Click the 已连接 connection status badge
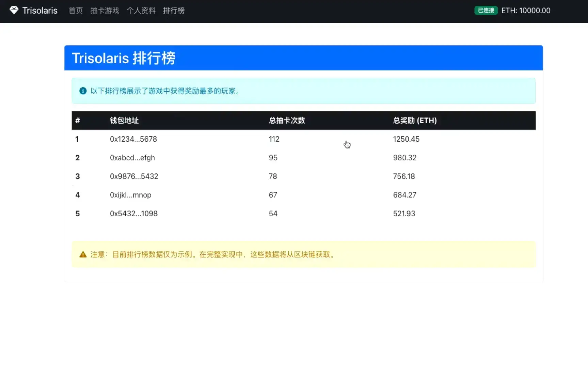 (x=486, y=10)
